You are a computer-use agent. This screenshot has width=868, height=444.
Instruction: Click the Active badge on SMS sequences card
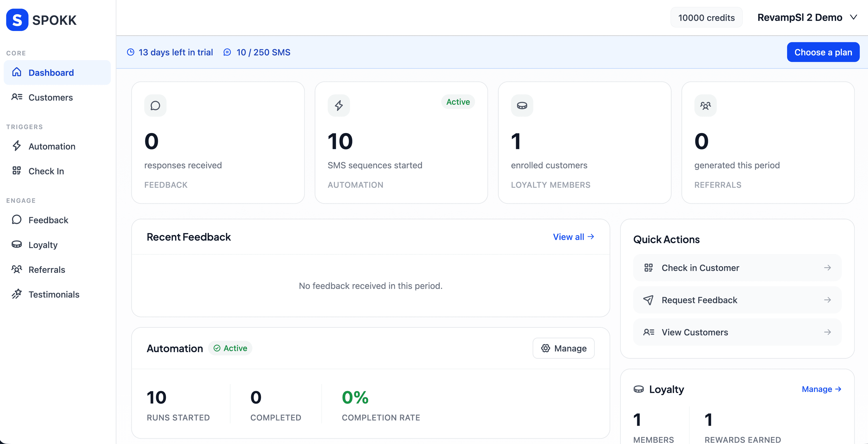pos(458,102)
